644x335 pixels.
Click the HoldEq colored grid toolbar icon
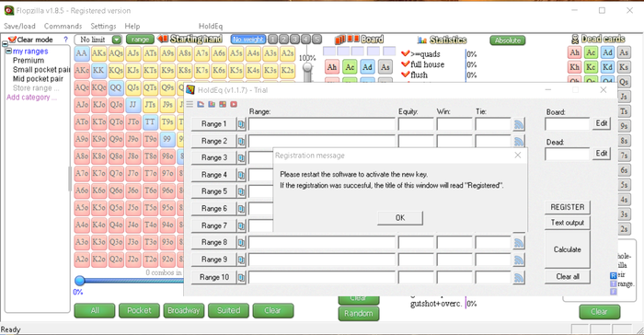pos(223,104)
